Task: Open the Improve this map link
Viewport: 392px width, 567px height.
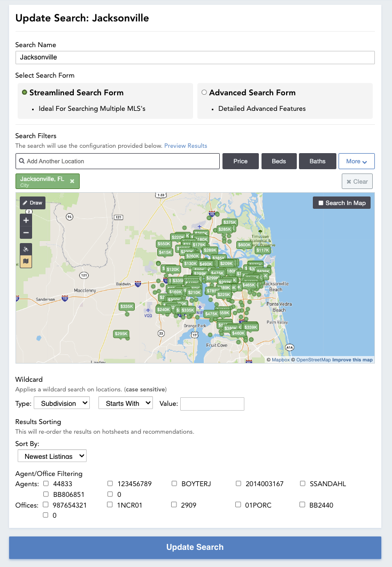Action: (x=352, y=360)
